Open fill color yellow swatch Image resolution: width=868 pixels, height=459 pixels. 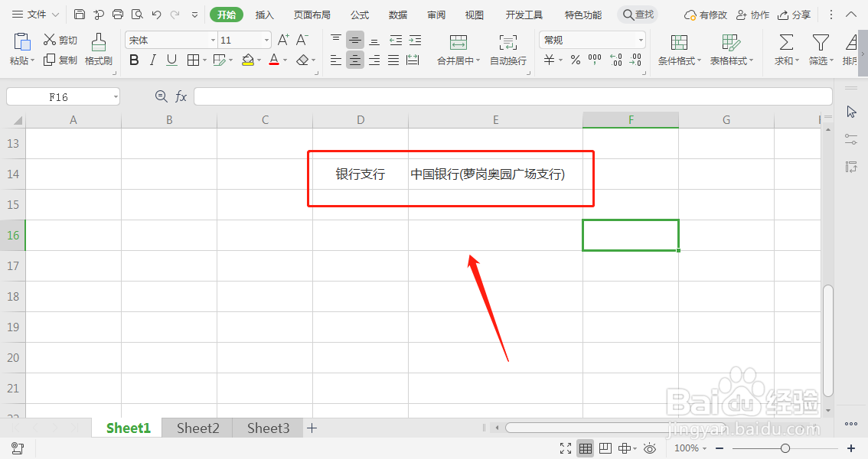tap(248, 60)
